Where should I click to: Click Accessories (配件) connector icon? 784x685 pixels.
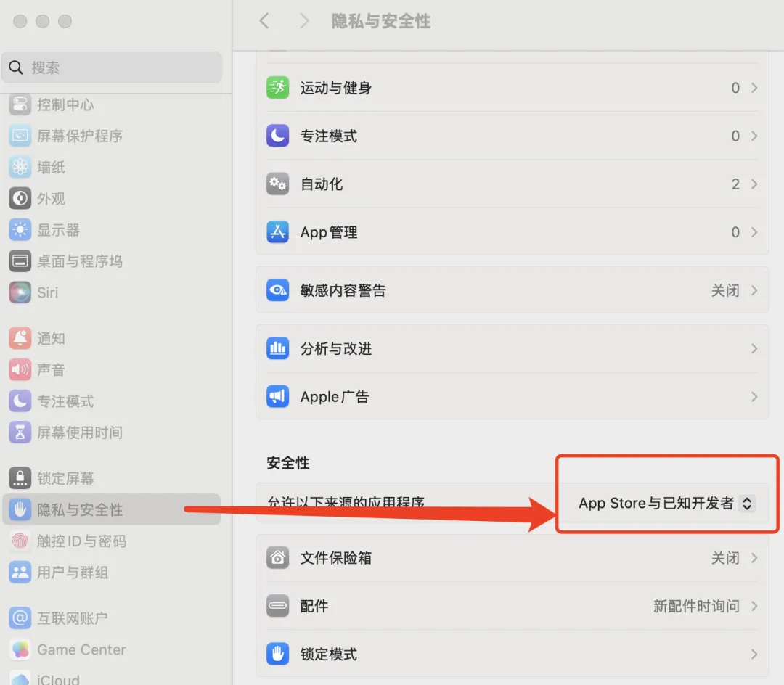277,606
